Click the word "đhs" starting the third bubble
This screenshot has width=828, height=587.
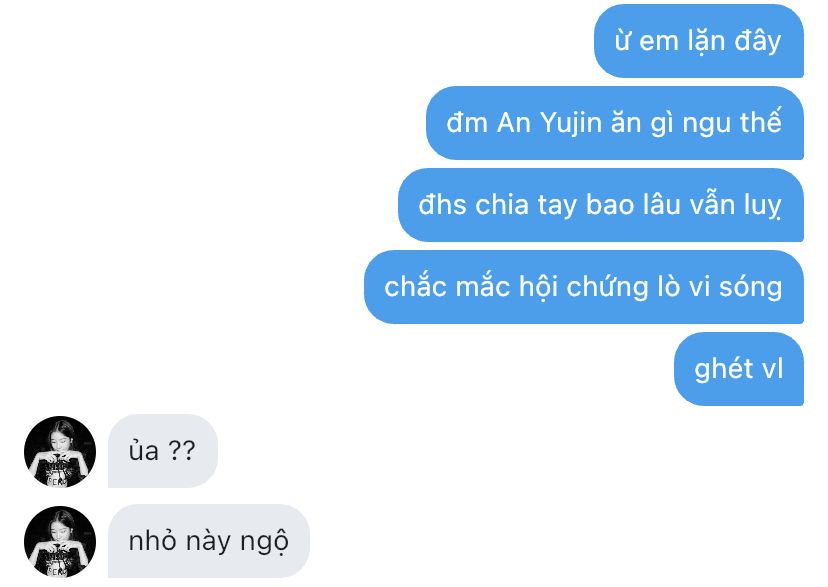442,205
